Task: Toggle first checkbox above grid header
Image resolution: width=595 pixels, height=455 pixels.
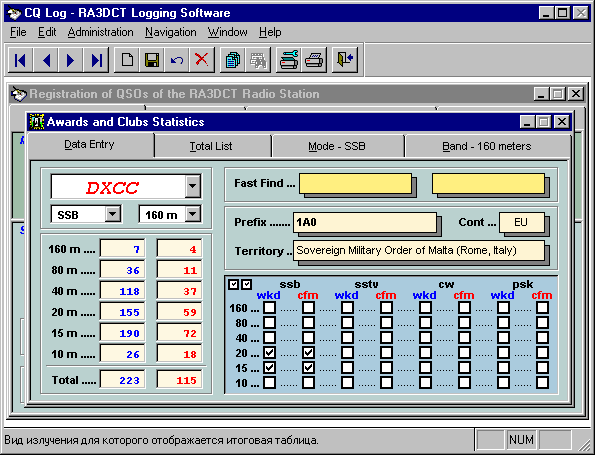Action: point(234,284)
